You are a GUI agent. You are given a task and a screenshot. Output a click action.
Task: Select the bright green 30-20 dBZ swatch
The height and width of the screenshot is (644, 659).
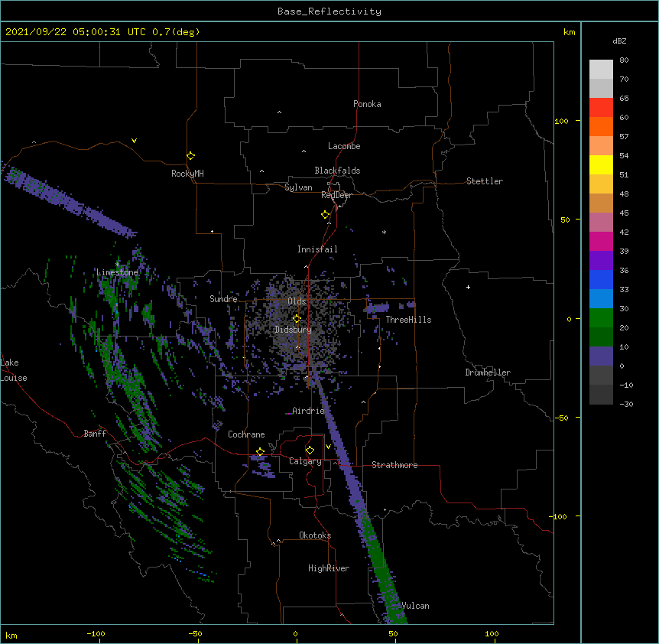pos(601,318)
